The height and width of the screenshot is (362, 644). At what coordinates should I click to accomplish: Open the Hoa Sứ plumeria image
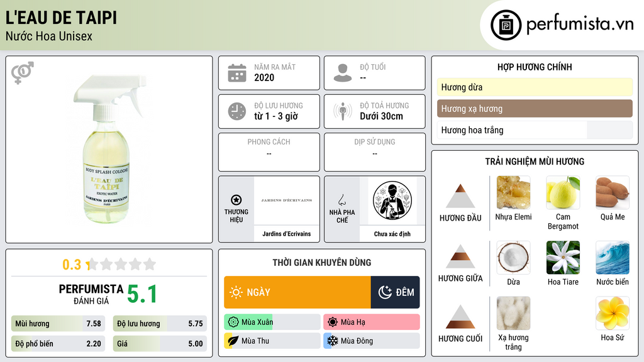[613, 313]
